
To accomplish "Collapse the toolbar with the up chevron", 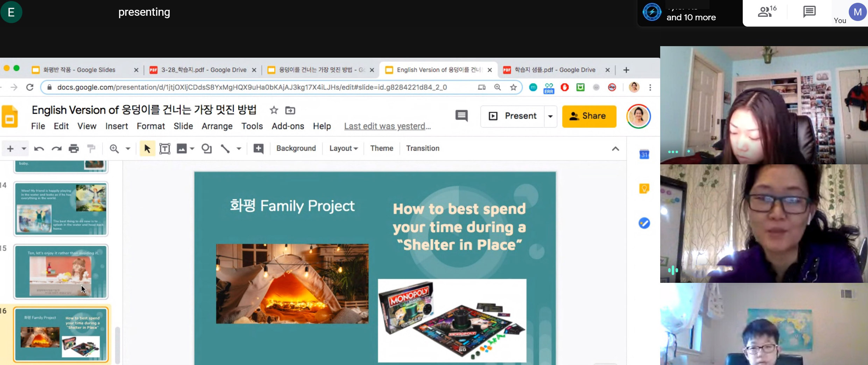I will coord(615,149).
